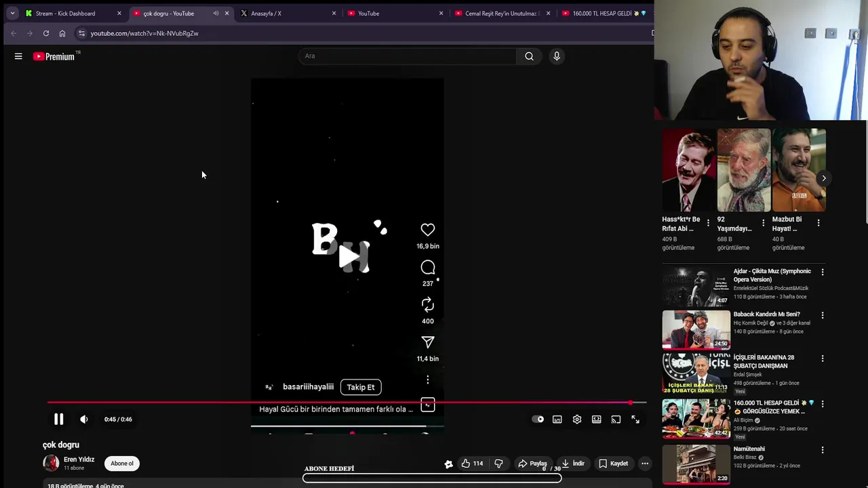
Task: Cast the video to a TV
Action: [x=616, y=420]
